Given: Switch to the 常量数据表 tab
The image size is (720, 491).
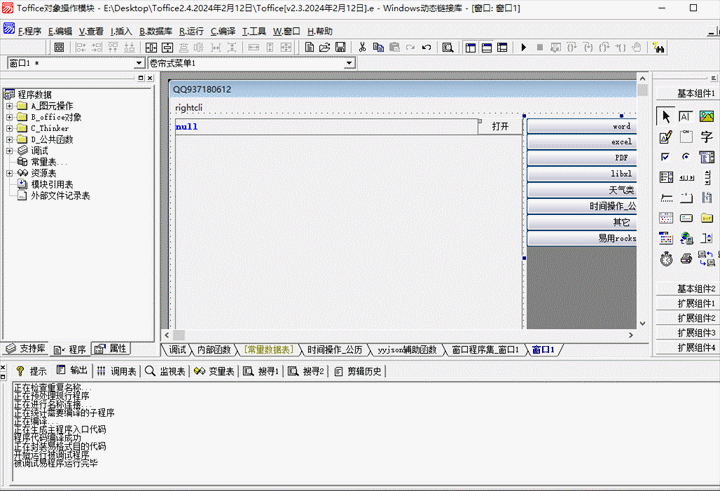Looking at the screenshot, I should pyautogui.click(x=268, y=350).
